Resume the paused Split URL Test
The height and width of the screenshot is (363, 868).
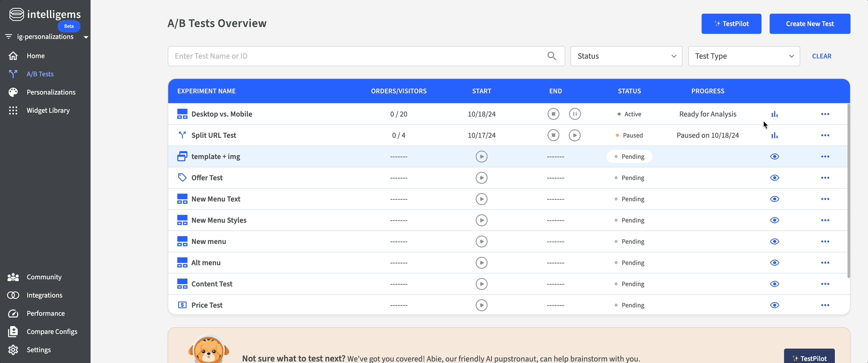pyautogui.click(x=575, y=135)
